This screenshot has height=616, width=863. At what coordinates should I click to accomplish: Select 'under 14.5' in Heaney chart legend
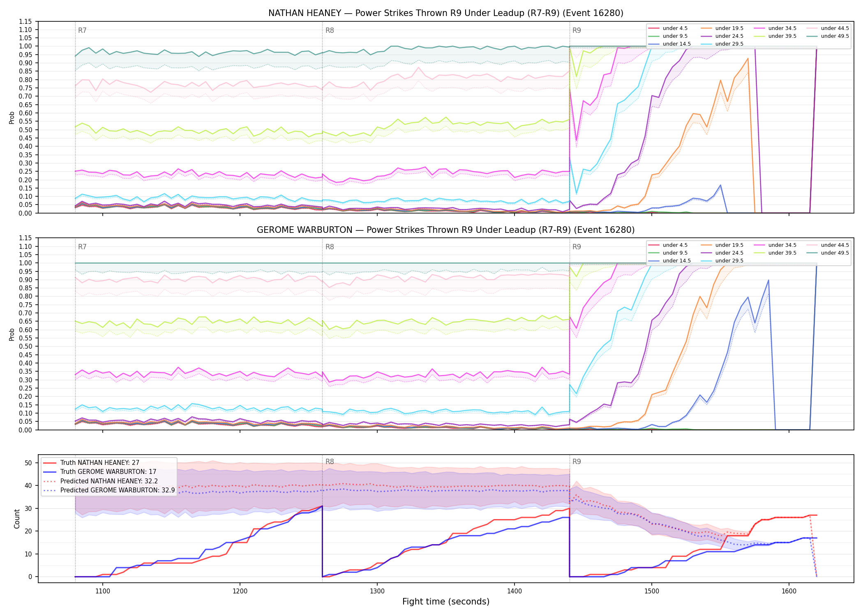point(670,44)
